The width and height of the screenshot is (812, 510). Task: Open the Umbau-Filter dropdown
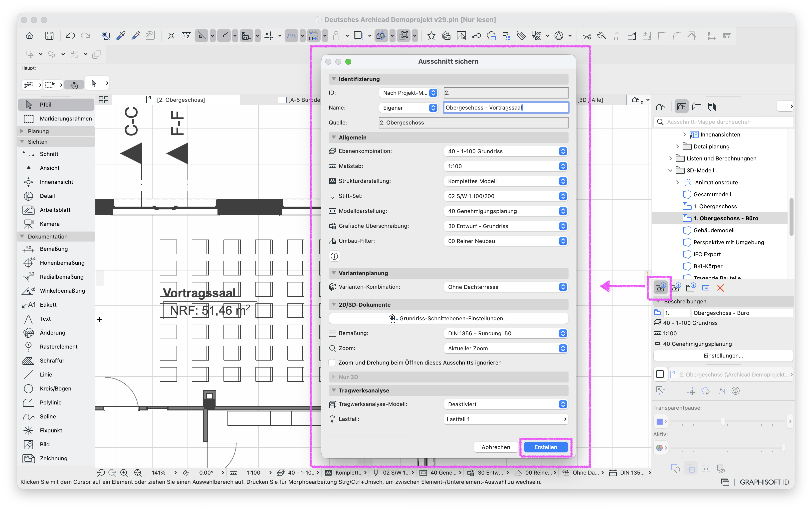click(x=506, y=241)
